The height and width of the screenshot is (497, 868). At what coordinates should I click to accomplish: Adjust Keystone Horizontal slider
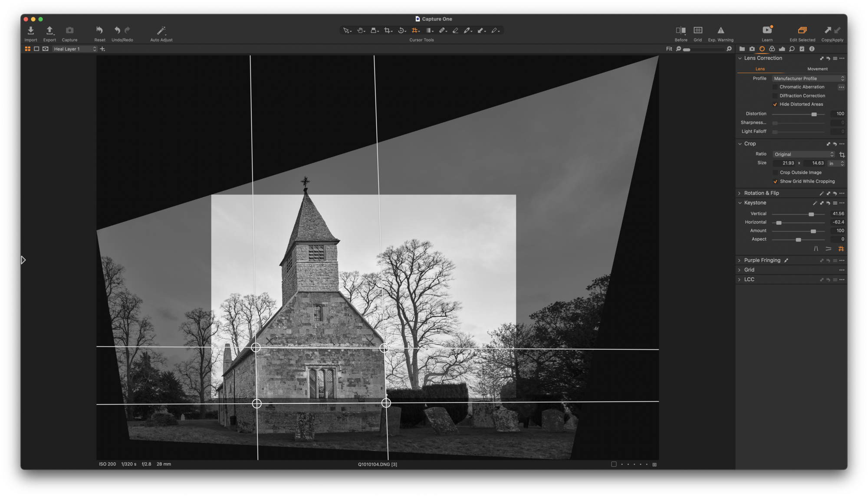tap(779, 223)
